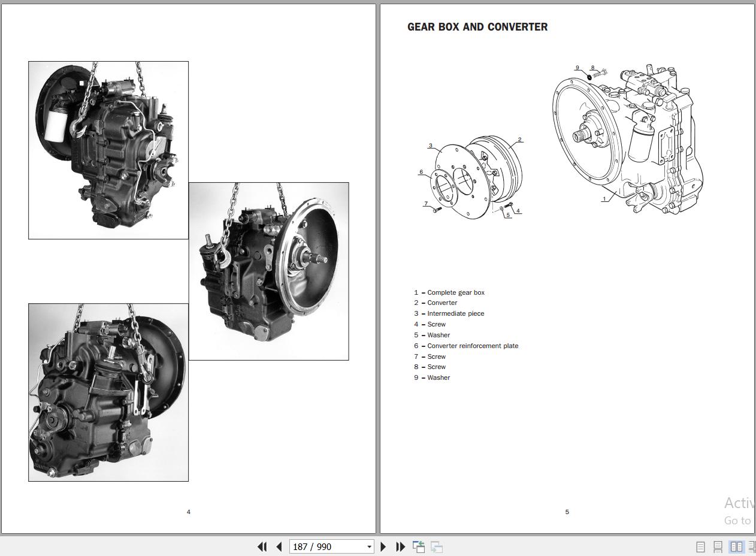Advance to the next page

[x=383, y=546]
